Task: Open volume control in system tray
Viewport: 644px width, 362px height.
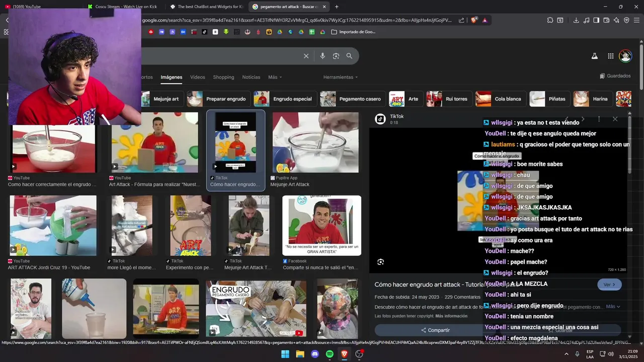Action: 610,354
